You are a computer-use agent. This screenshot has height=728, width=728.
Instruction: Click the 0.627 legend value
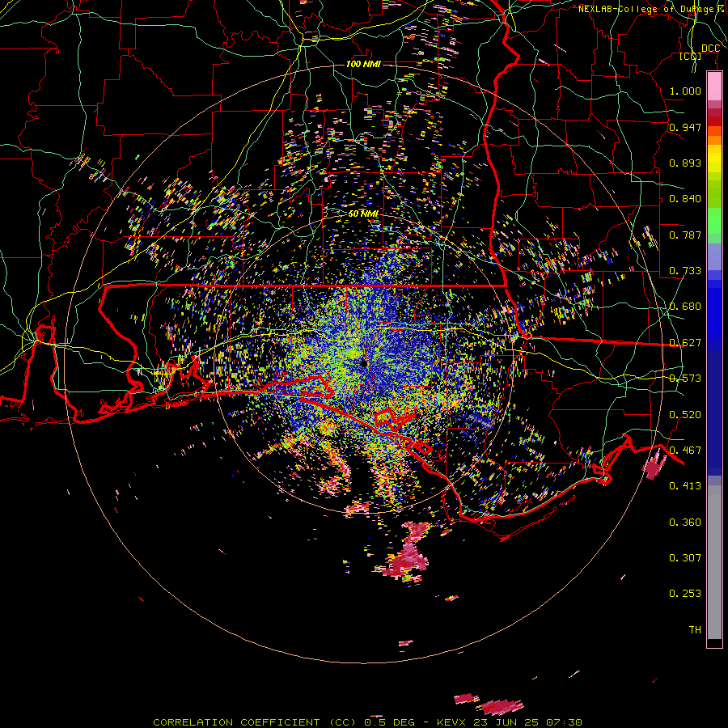(x=685, y=343)
